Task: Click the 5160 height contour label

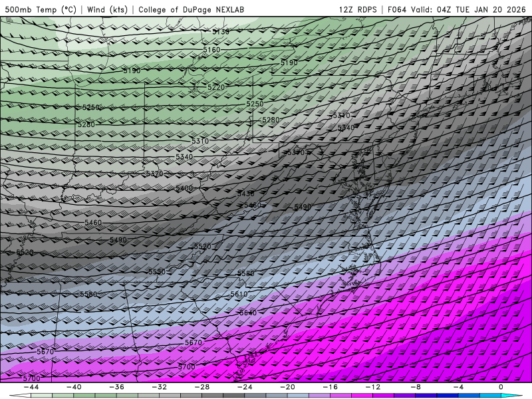Action: 211,50
